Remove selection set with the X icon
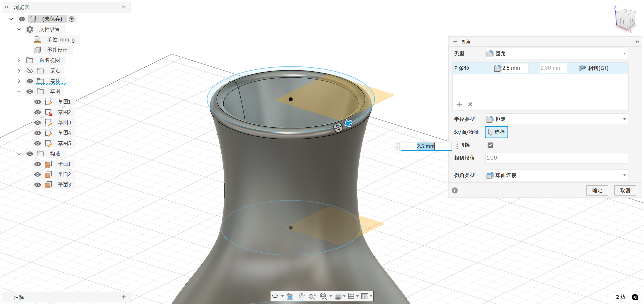 coord(470,104)
